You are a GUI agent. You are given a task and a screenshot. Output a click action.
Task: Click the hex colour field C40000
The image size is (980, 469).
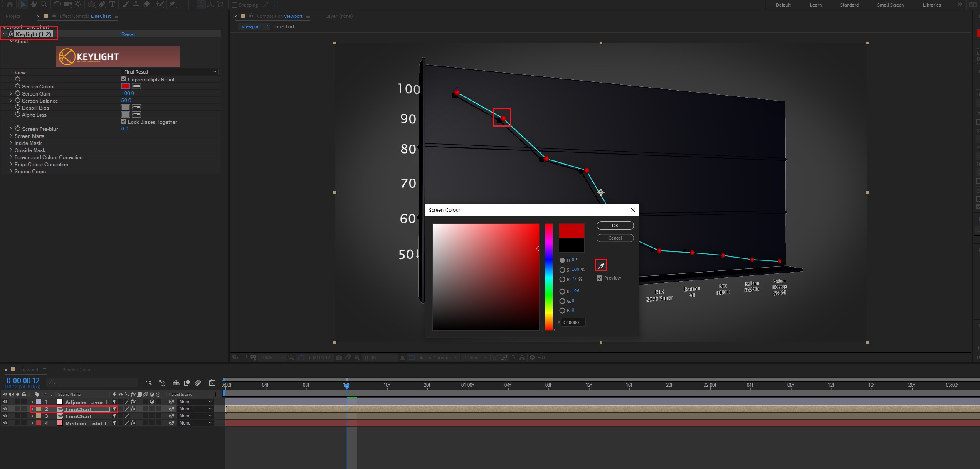pos(573,322)
